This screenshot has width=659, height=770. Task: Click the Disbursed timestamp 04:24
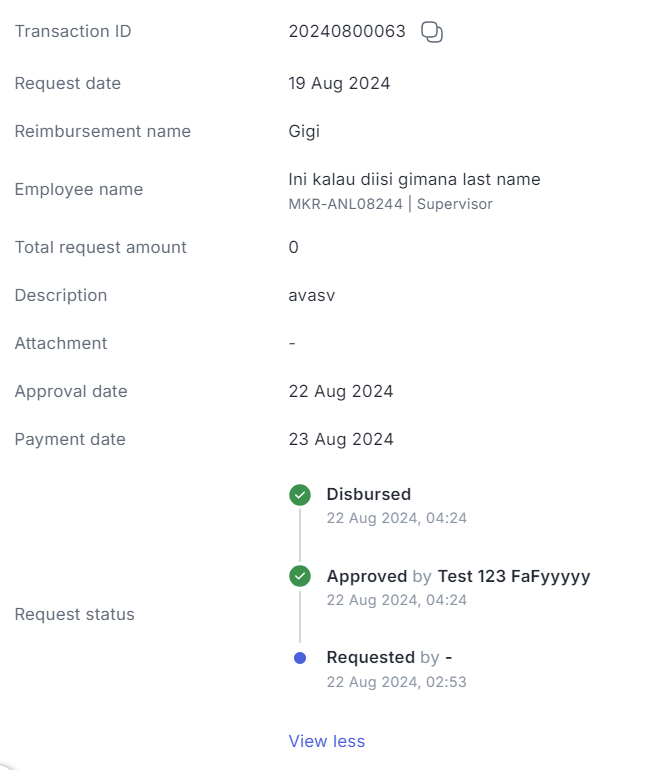397,518
